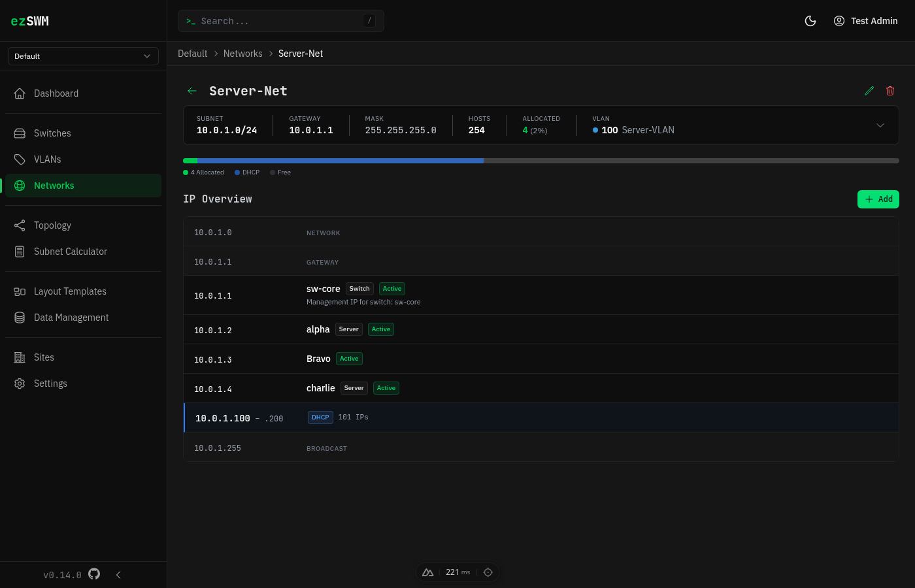The image size is (915, 588).
Task: Go back using the green arrow
Action: pyautogui.click(x=192, y=91)
